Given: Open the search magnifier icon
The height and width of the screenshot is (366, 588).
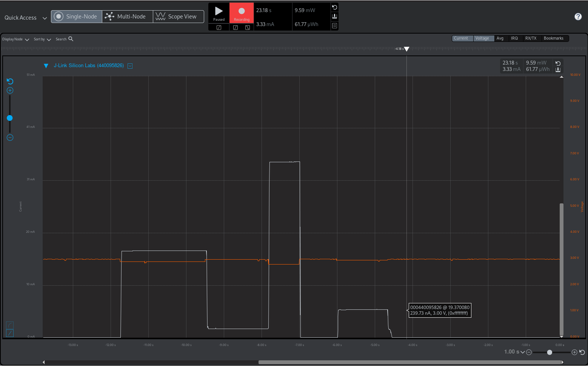Looking at the screenshot, I should pos(71,39).
